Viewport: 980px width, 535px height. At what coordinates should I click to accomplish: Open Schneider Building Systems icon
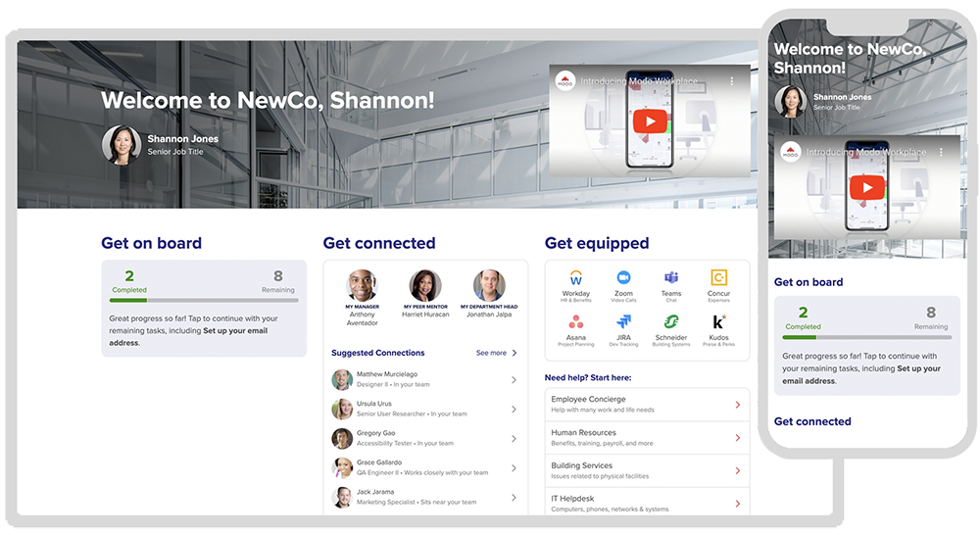click(x=671, y=322)
